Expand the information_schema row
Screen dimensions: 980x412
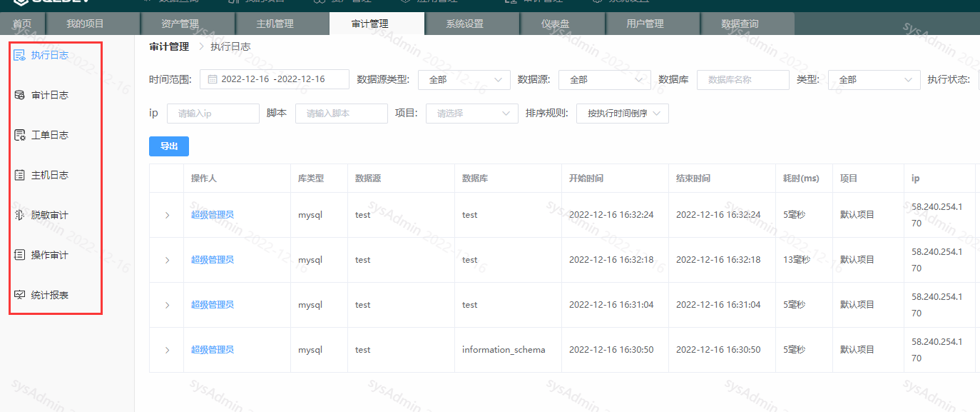coord(167,350)
